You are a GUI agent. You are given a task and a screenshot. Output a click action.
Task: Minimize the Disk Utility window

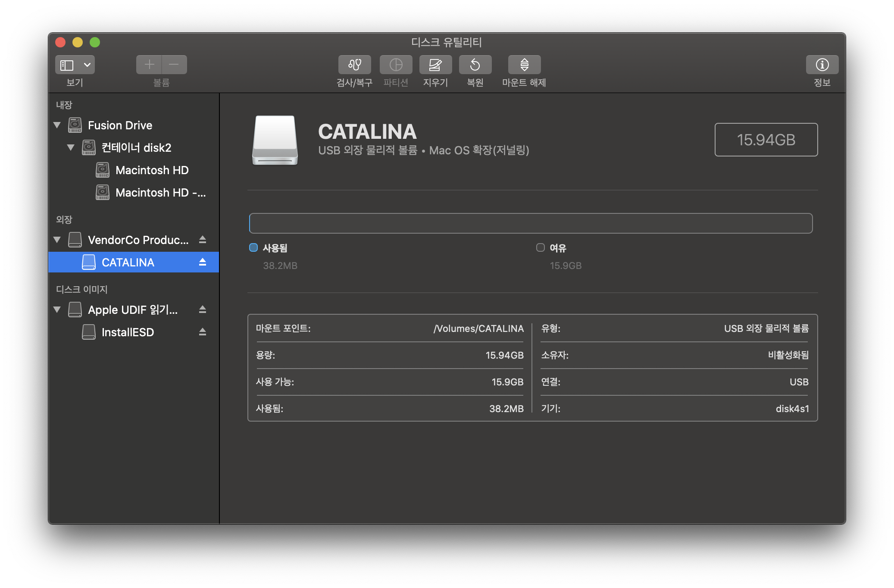[x=78, y=42]
